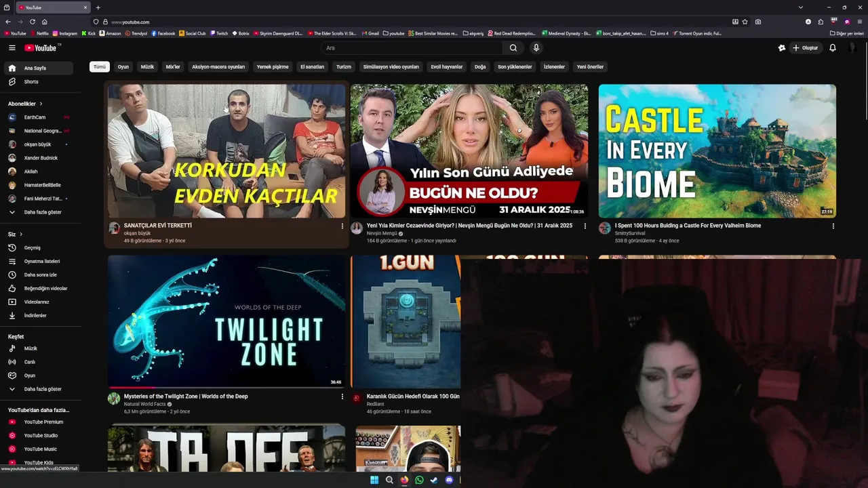The image size is (868, 488).
Task: Open Daha sonra izle in the sidebar
Action: (x=38, y=274)
